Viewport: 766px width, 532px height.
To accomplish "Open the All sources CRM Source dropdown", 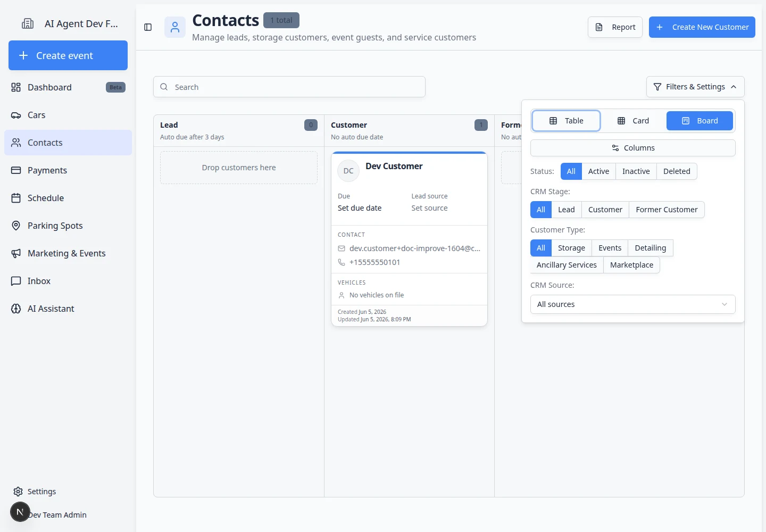I will (633, 304).
